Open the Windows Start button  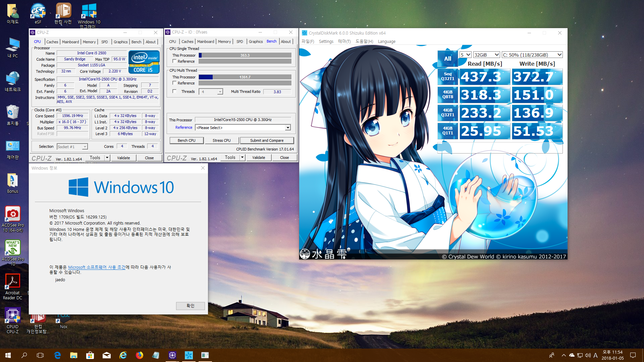[8, 355]
